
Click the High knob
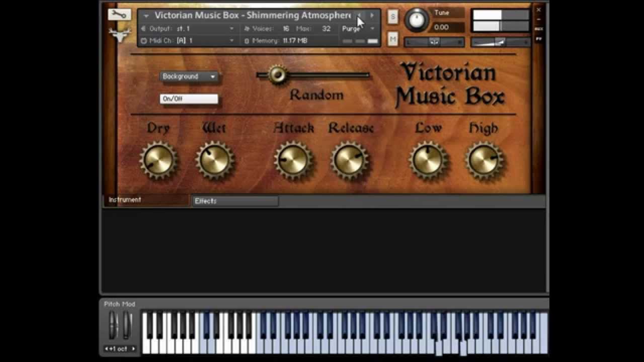pos(484,160)
